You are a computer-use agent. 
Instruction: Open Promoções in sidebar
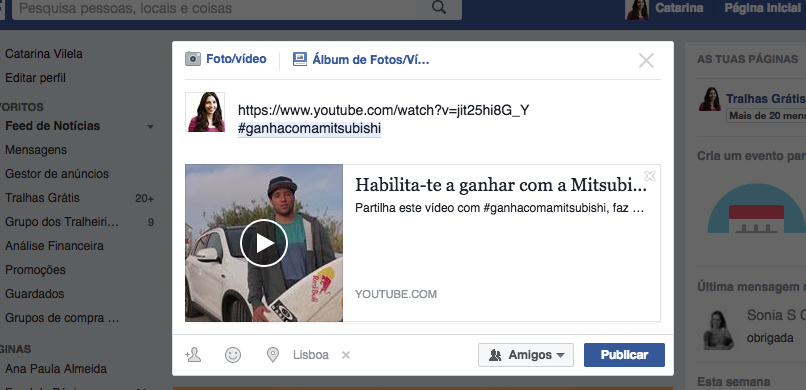pyautogui.click(x=35, y=270)
